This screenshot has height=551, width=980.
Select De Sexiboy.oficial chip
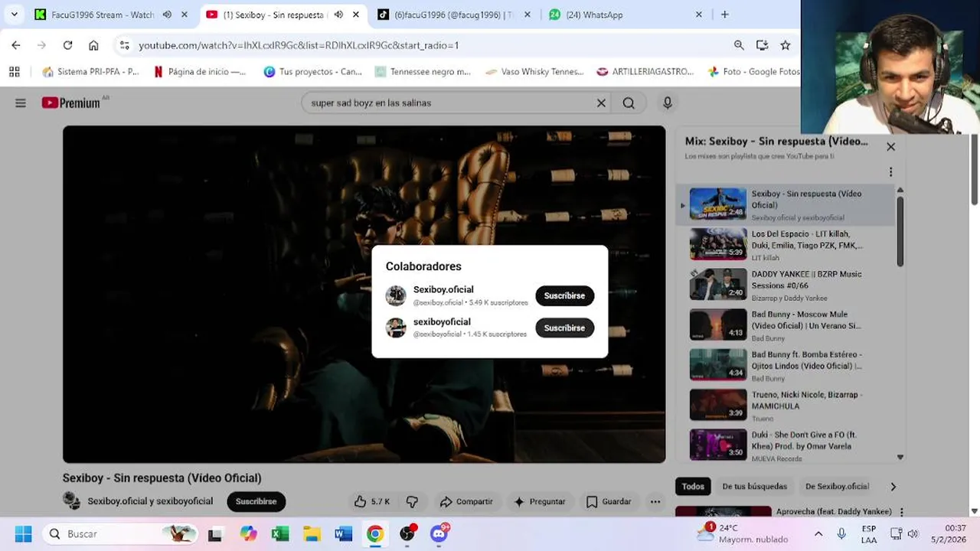click(x=837, y=486)
